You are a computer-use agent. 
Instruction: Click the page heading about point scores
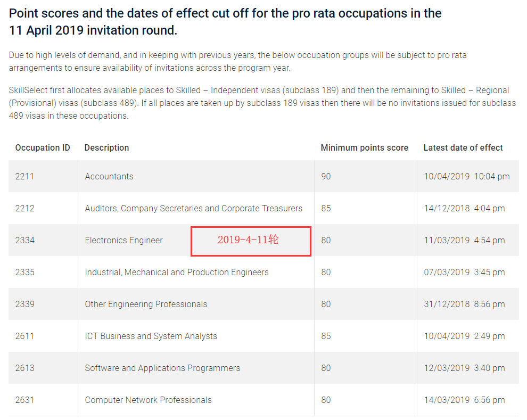coord(225,21)
